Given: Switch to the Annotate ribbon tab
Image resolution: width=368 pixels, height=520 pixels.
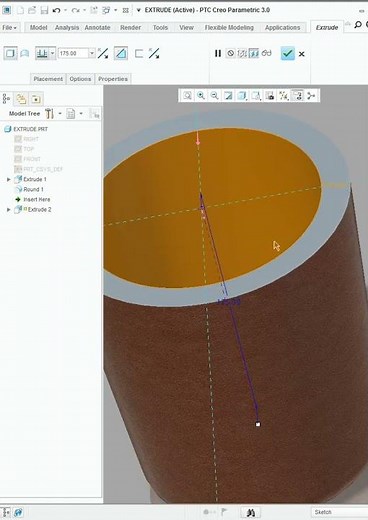Looking at the screenshot, I should pyautogui.click(x=97, y=28).
